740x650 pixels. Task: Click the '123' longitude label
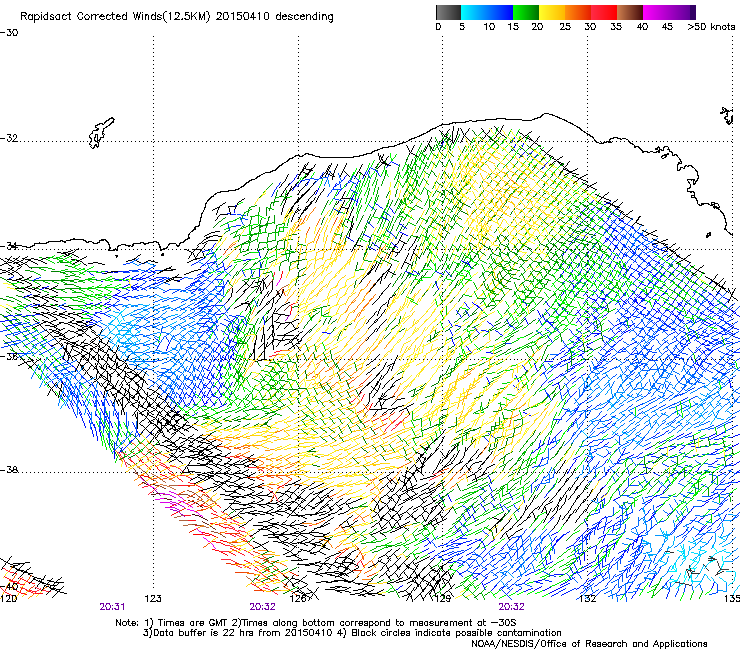tap(153, 599)
